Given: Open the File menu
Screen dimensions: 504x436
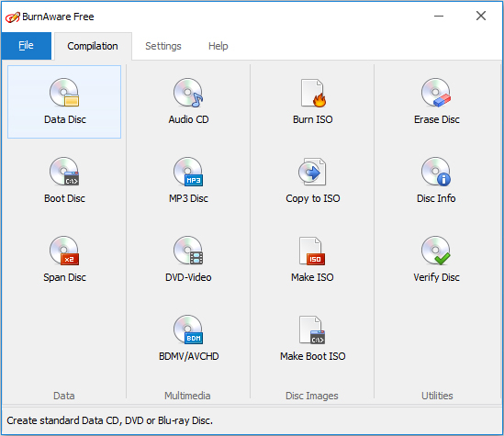Looking at the screenshot, I should coord(26,46).
